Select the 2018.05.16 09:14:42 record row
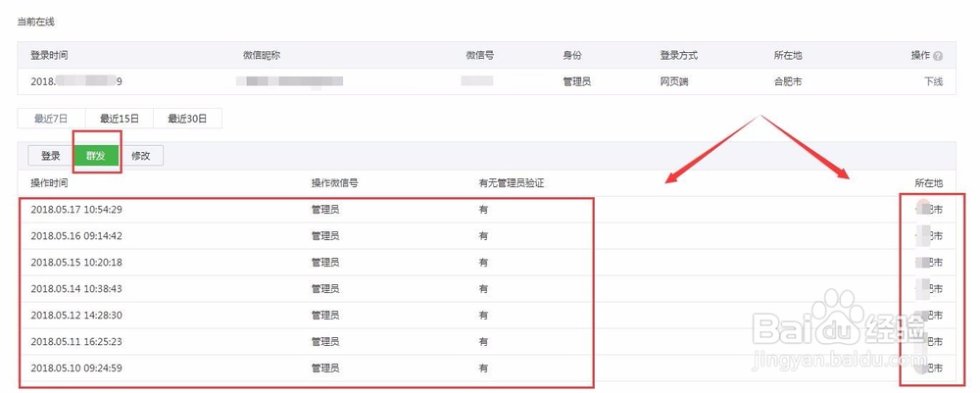Viewport: 980px width, 393px height. (486, 236)
